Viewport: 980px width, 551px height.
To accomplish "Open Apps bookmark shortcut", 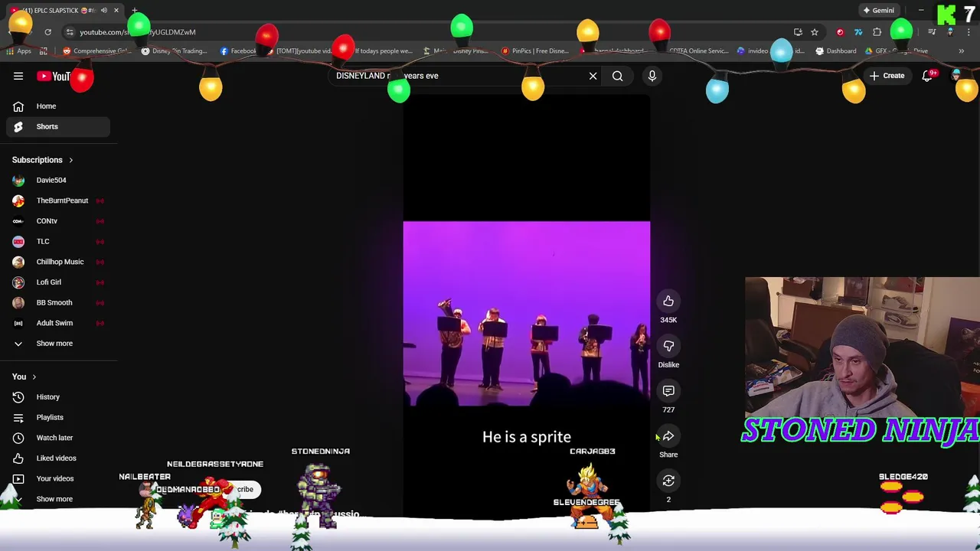I will pyautogui.click(x=19, y=51).
